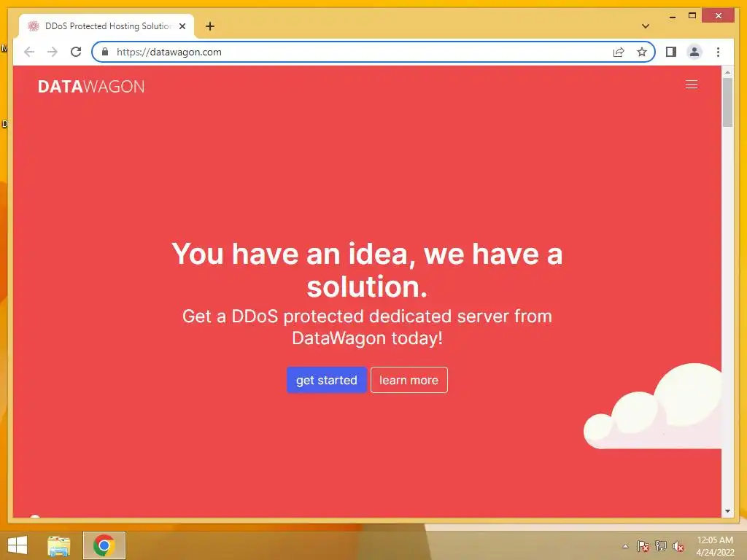This screenshot has width=747, height=560.
Task: Click the get started button
Action: (326, 380)
